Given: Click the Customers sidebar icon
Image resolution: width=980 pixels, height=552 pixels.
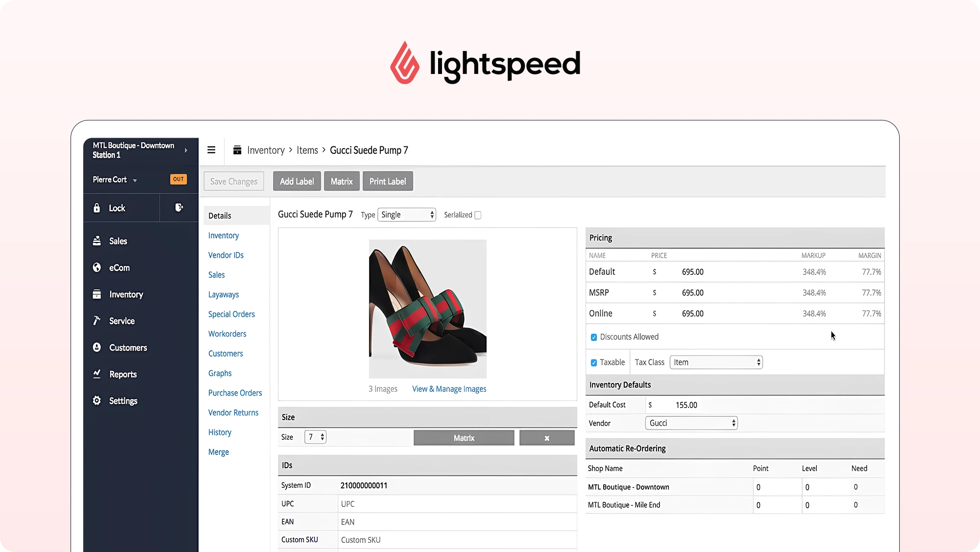Looking at the screenshot, I should click(98, 347).
